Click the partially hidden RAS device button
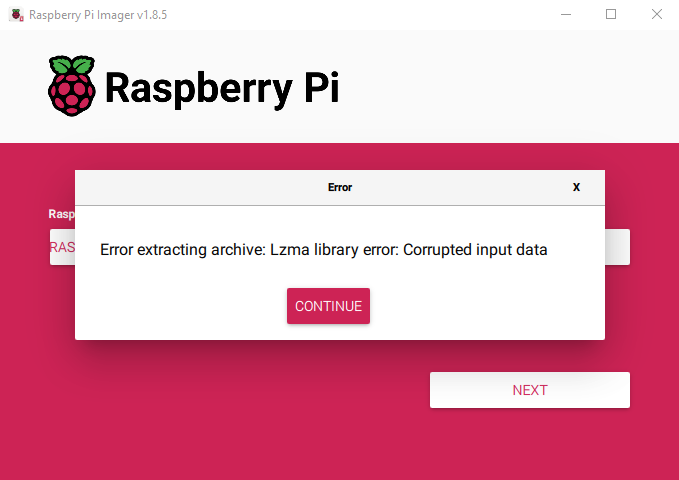This screenshot has width=679, height=480. pos(62,247)
